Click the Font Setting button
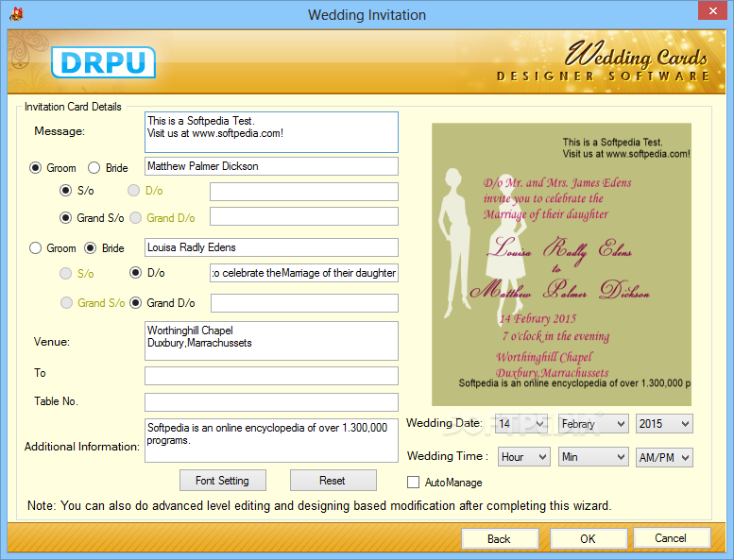Viewport: 734px width, 560px height. (223, 481)
